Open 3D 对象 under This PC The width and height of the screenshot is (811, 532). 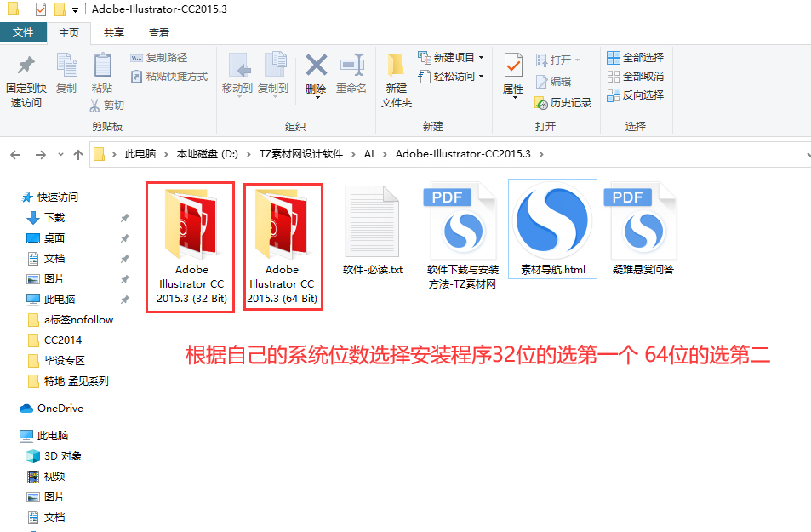click(54, 456)
